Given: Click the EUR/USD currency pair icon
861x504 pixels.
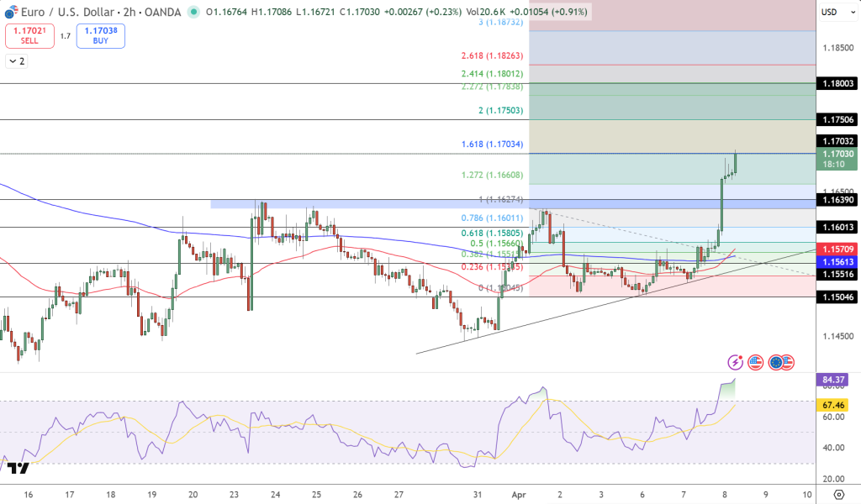Looking at the screenshot, I should pyautogui.click(x=11, y=12).
